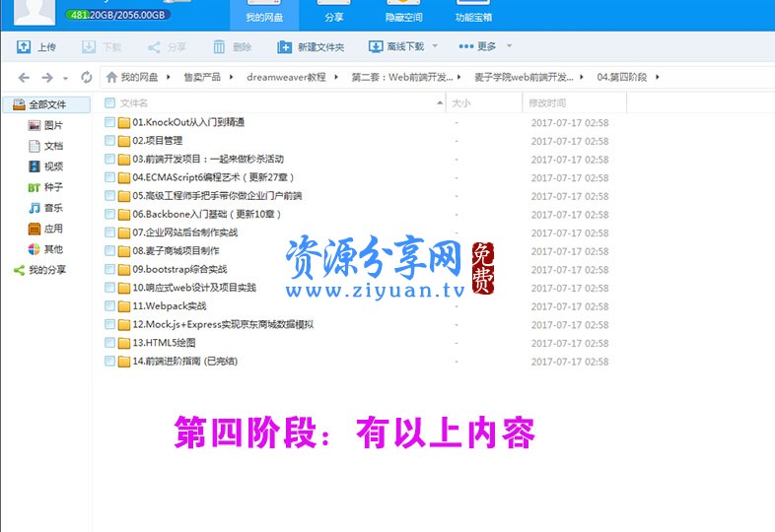Check the box for 04.ECMAScript6编程艺术
Screen dimensions: 775x532
coord(109,177)
